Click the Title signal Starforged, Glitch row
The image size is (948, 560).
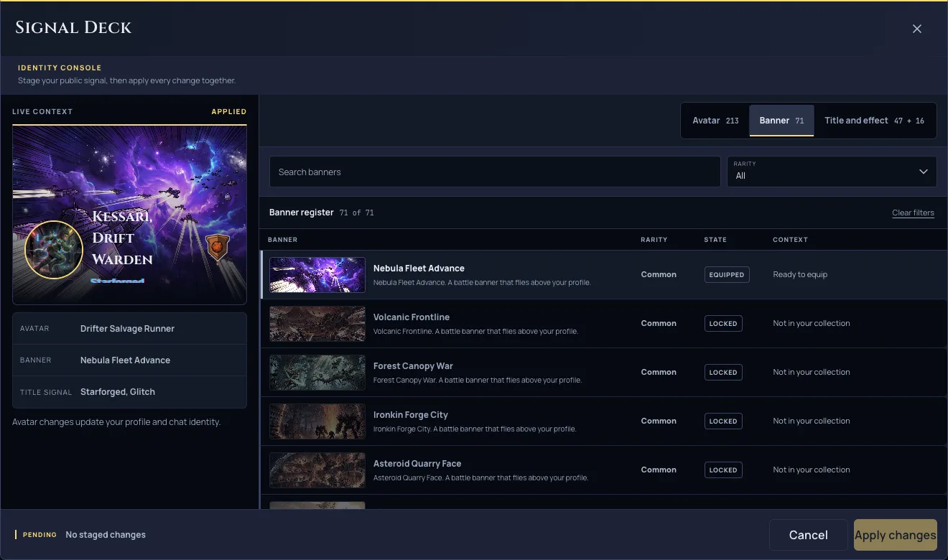129,392
